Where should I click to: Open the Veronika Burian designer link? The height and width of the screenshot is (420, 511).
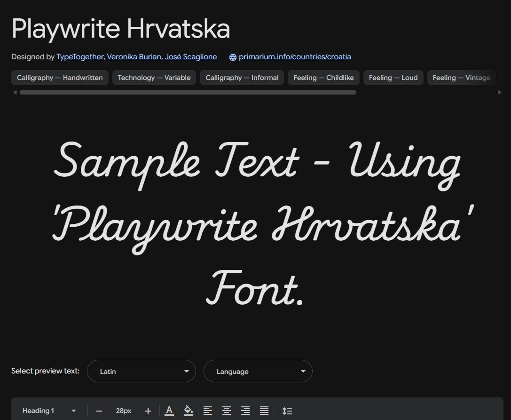point(134,57)
